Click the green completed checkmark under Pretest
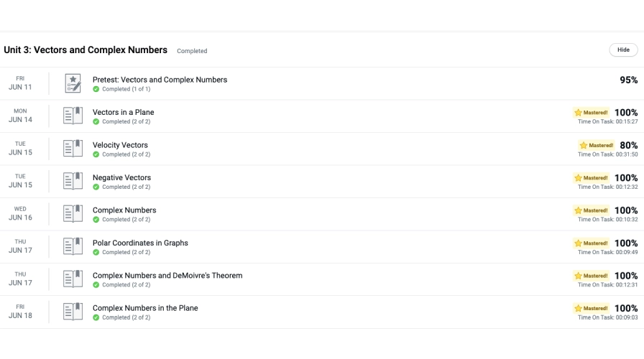 coord(96,89)
